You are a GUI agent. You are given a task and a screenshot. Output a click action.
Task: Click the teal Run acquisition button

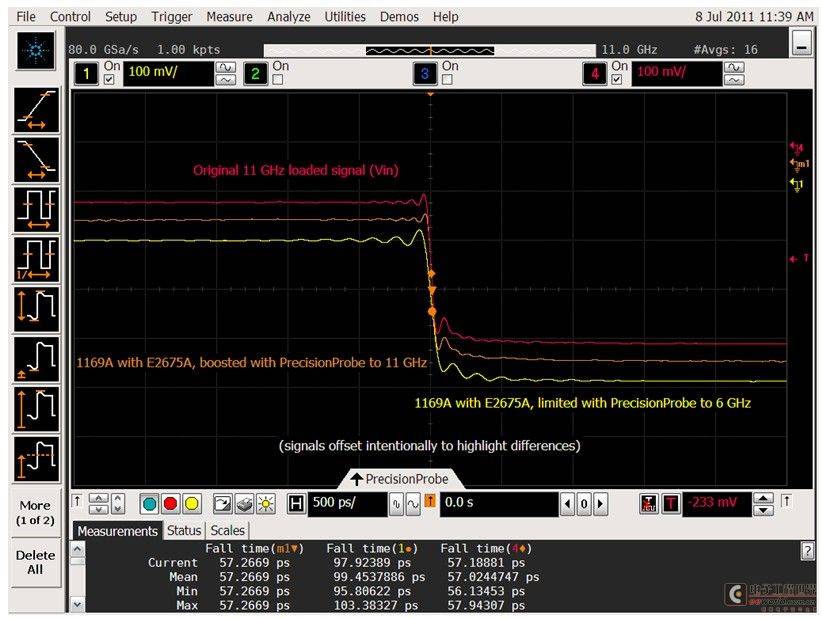[x=149, y=504]
